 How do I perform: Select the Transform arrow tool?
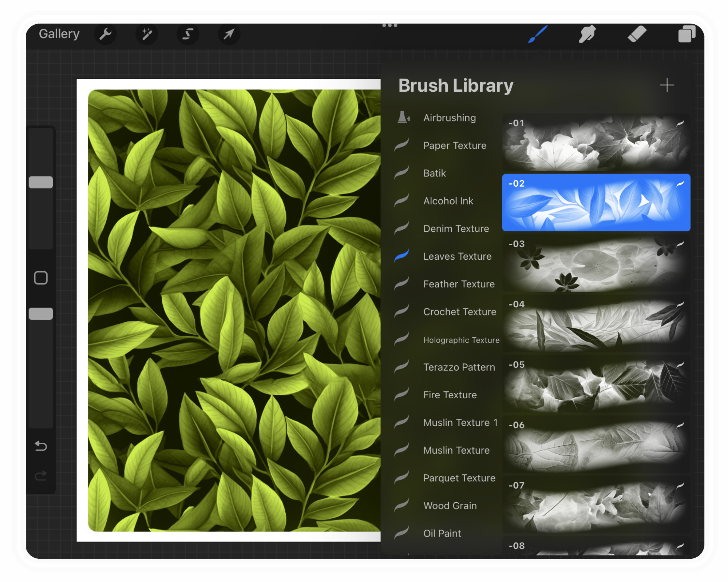click(229, 34)
